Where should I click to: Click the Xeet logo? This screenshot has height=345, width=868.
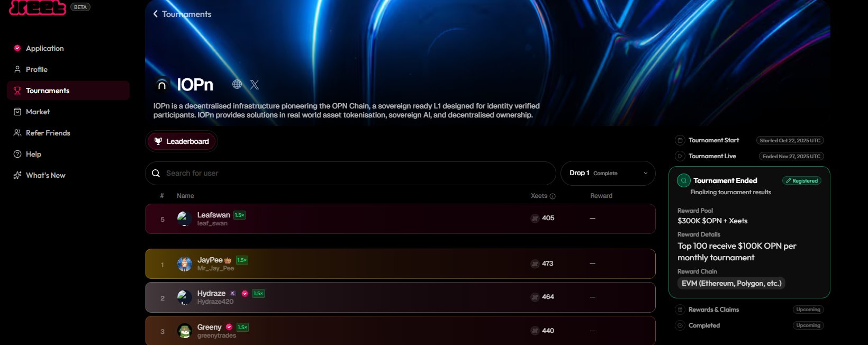[38, 7]
